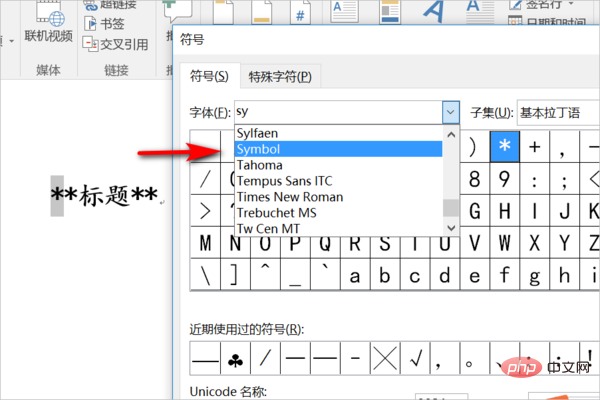Choose Symbol from the font list
600x400 pixels.
(x=260, y=149)
